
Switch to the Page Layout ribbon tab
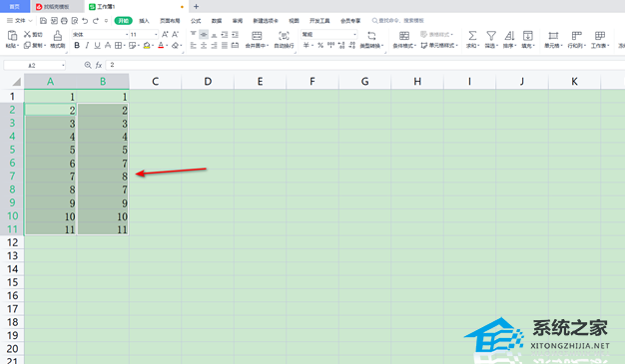170,21
